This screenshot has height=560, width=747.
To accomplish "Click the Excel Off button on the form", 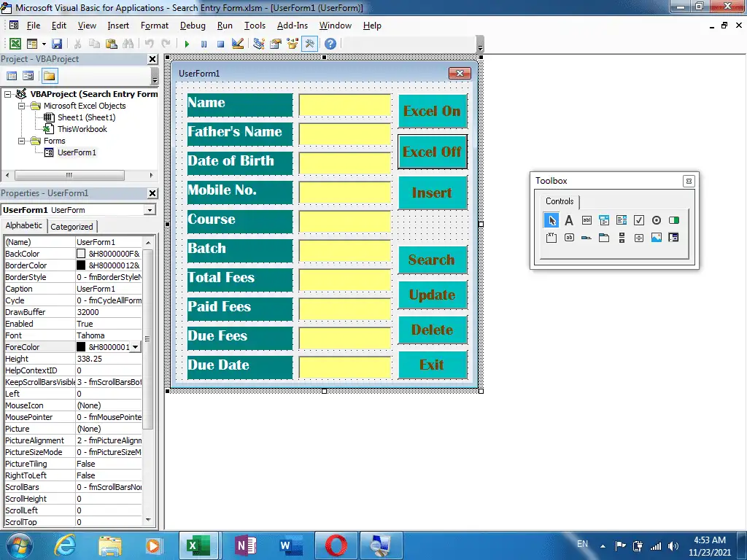I will point(433,152).
